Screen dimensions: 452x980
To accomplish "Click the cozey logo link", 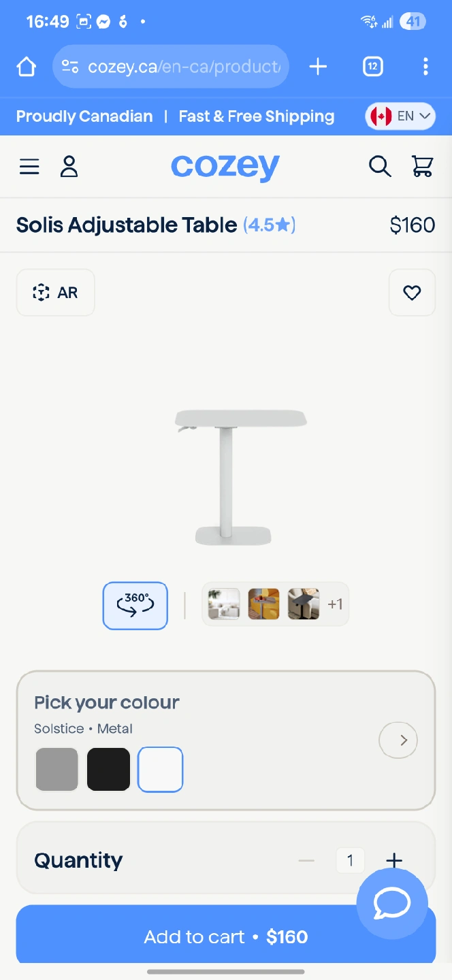I will (225, 167).
